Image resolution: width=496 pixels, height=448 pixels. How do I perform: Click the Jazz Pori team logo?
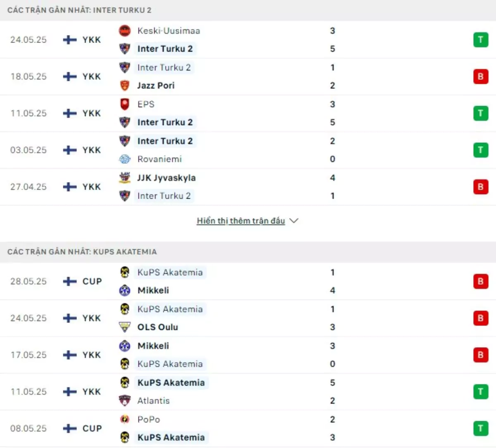124,85
